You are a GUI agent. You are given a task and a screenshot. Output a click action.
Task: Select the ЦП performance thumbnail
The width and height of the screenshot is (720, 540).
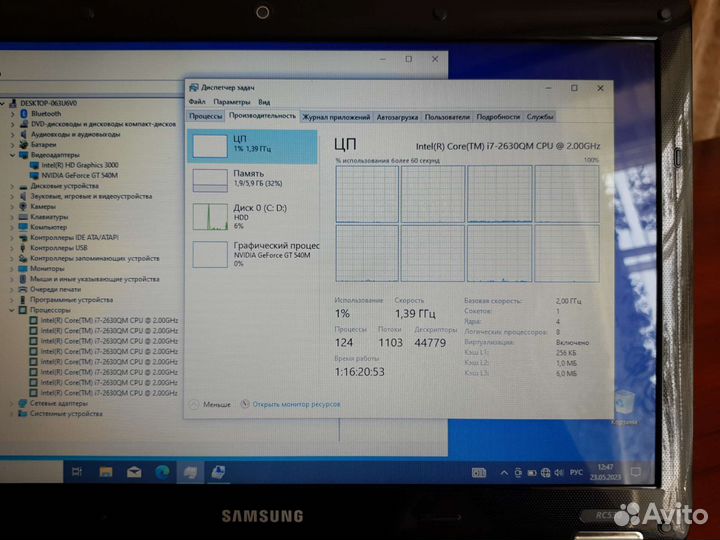coord(252,146)
